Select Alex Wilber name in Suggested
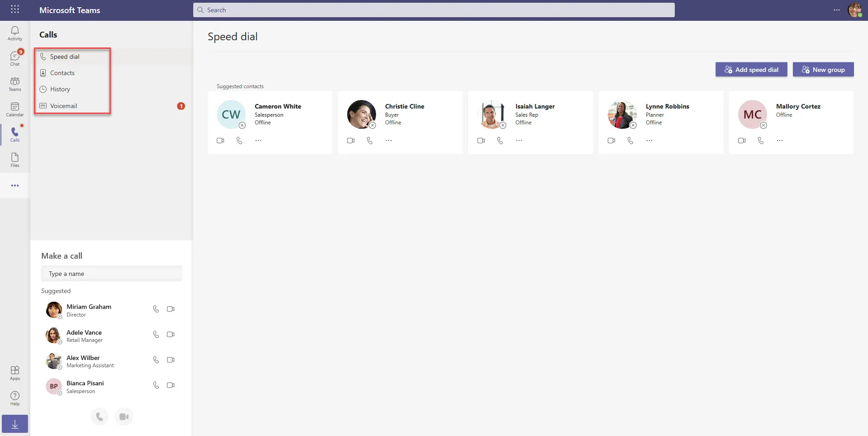This screenshot has width=868, height=436. point(83,358)
